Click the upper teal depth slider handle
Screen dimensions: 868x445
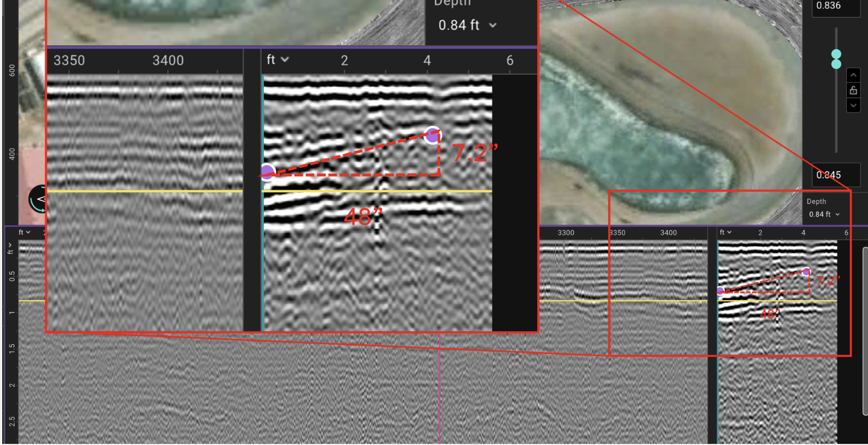[x=836, y=54]
